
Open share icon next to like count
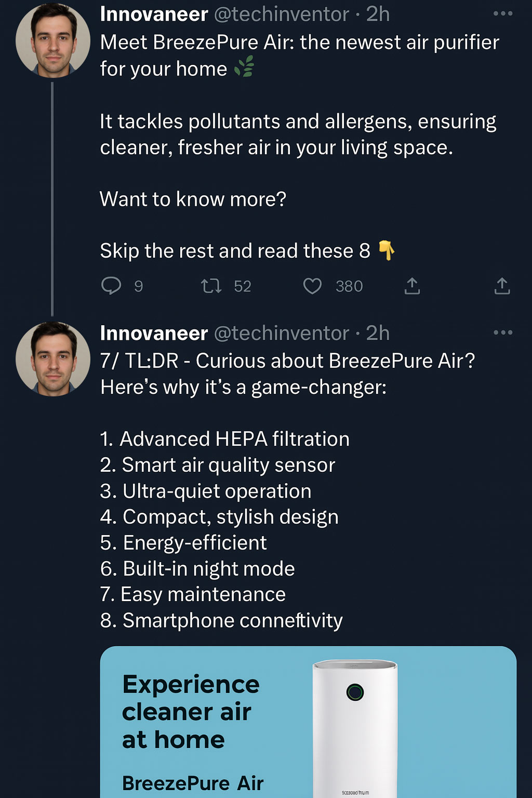coord(412,286)
